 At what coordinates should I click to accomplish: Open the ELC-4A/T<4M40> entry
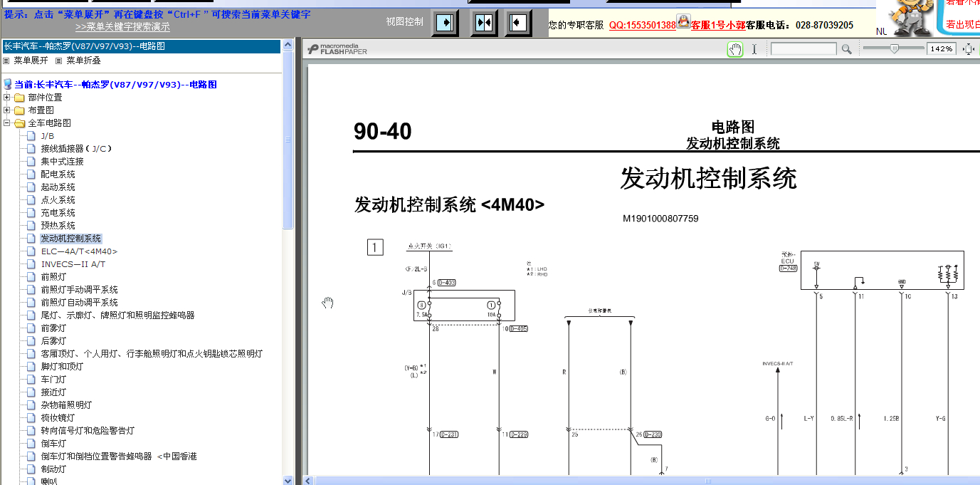[79, 251]
